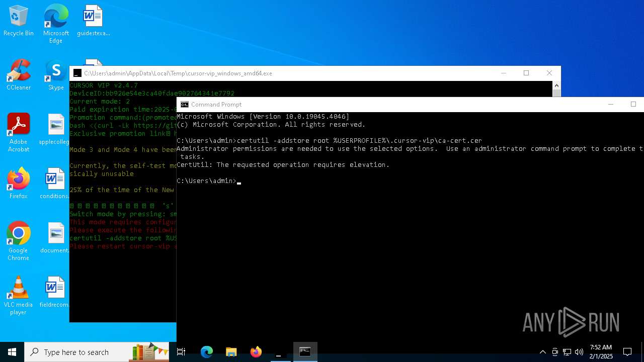Open the notification center icon
This screenshot has width=644, height=362.
(x=627, y=352)
